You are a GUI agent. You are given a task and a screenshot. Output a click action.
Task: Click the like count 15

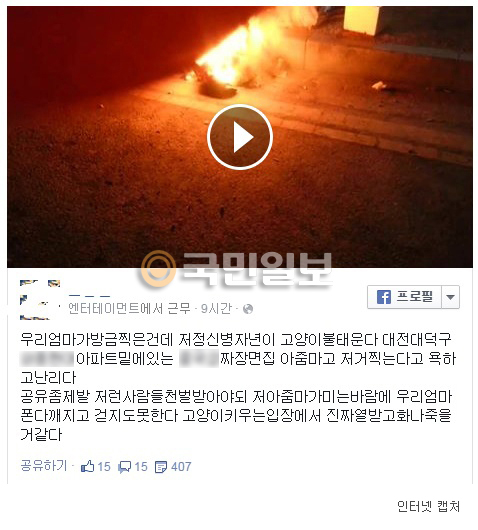click(x=104, y=467)
